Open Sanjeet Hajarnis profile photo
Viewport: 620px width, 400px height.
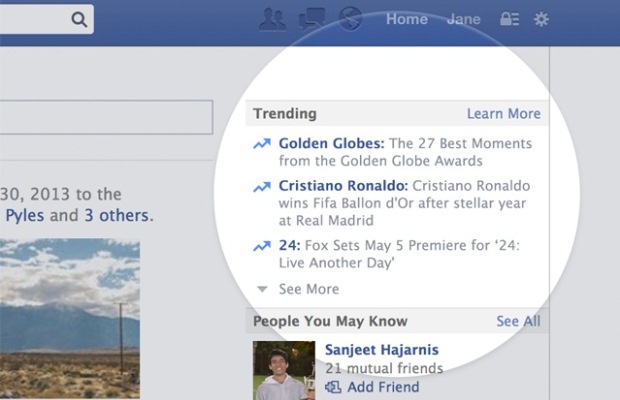[284, 370]
